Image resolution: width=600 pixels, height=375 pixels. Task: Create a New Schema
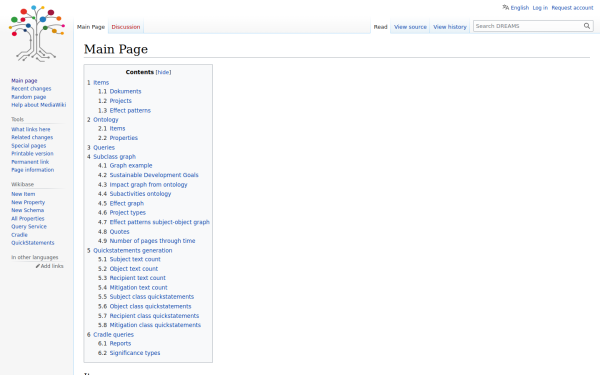click(28, 210)
